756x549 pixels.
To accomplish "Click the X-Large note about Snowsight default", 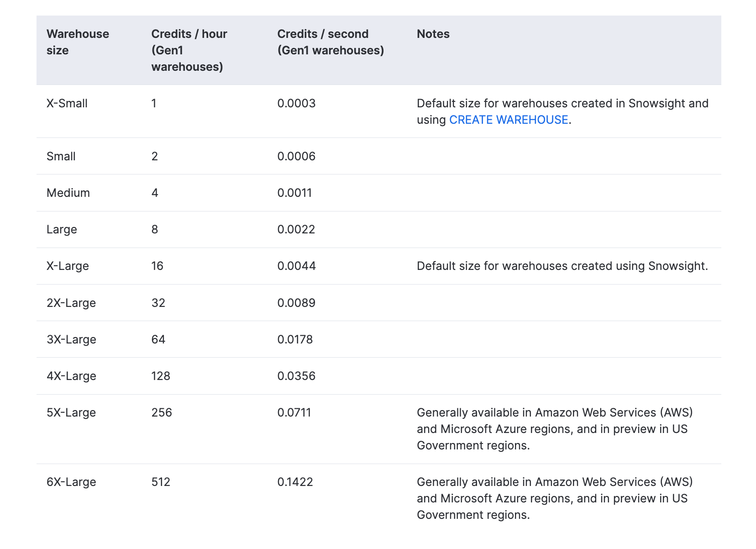I will coord(562,266).
